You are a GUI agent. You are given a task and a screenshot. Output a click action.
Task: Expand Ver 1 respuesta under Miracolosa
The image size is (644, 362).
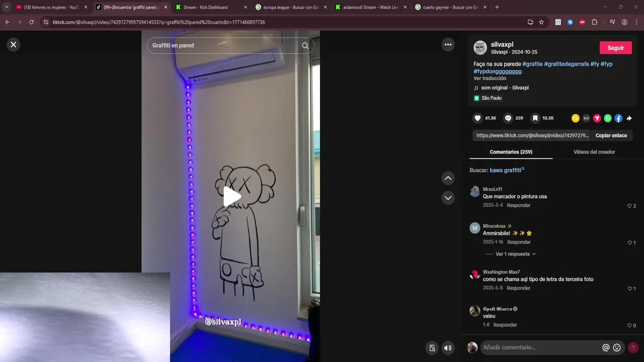point(515,254)
